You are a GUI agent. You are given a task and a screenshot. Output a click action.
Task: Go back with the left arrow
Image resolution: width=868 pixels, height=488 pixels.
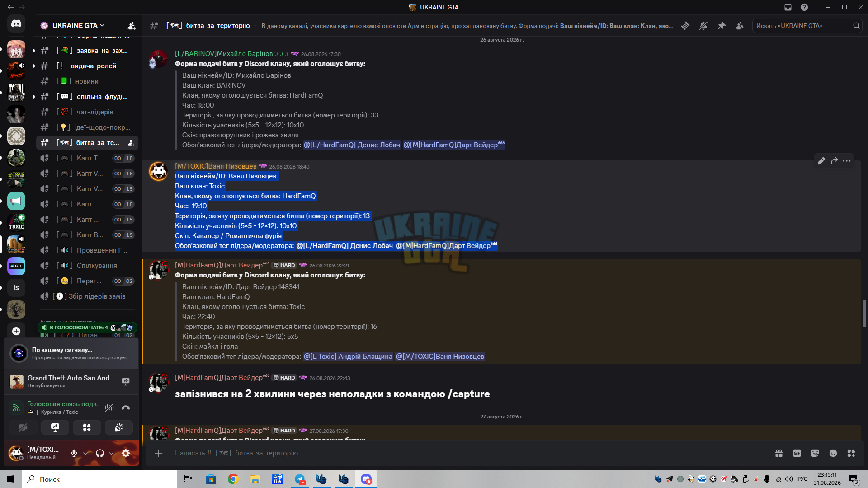pyautogui.click(x=11, y=7)
